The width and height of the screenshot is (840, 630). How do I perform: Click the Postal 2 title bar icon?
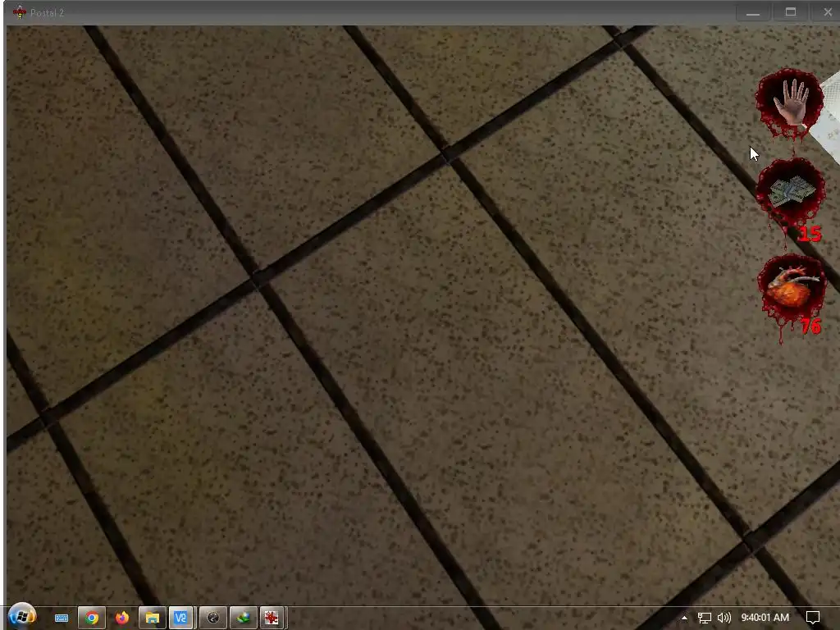[x=20, y=12]
